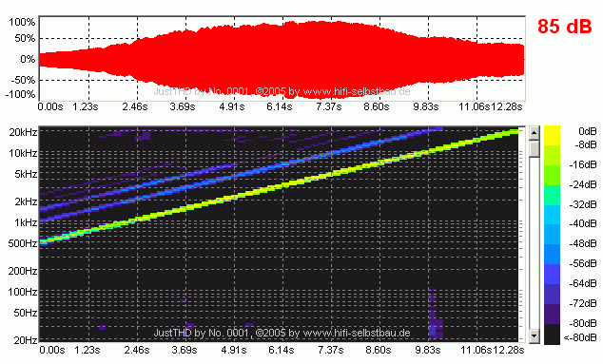Click the 20kHz frequency axis label

click(x=23, y=132)
